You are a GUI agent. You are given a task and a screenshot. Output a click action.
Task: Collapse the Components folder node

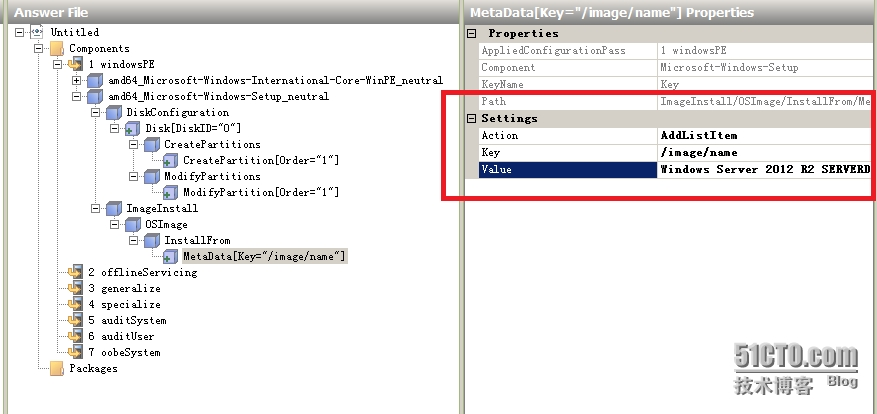(x=39, y=49)
